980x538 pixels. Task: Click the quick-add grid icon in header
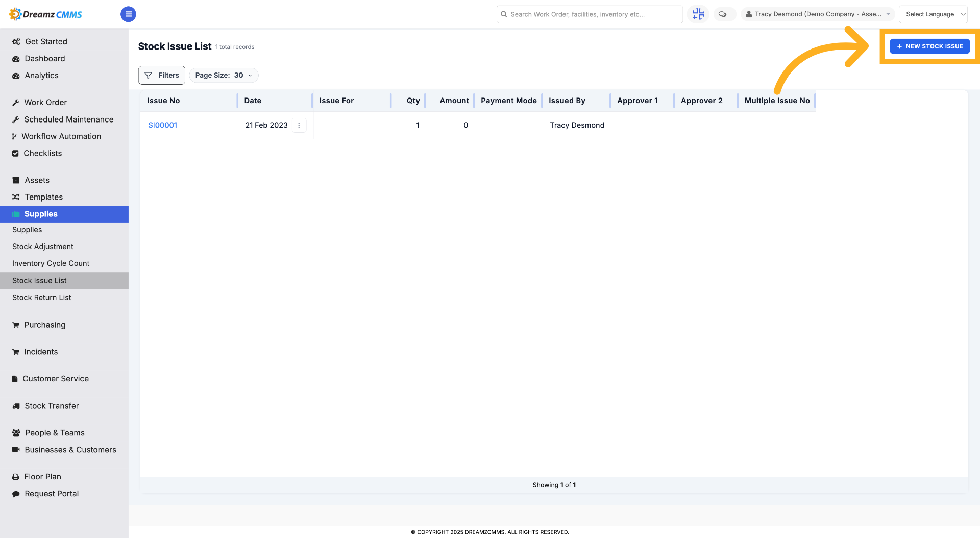point(698,14)
